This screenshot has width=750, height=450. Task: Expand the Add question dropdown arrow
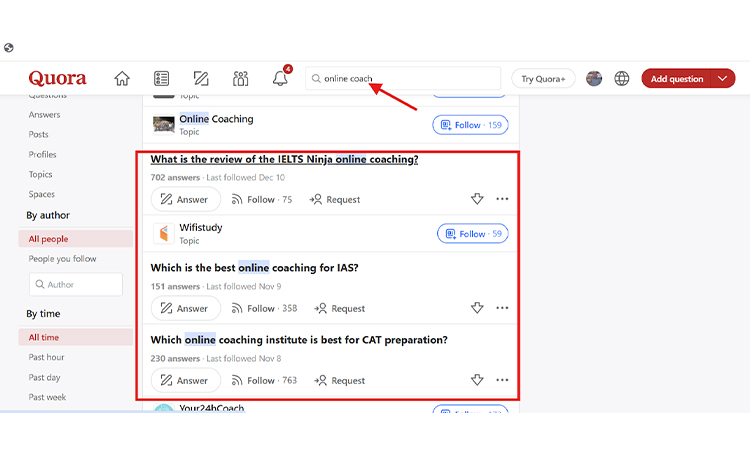723,79
